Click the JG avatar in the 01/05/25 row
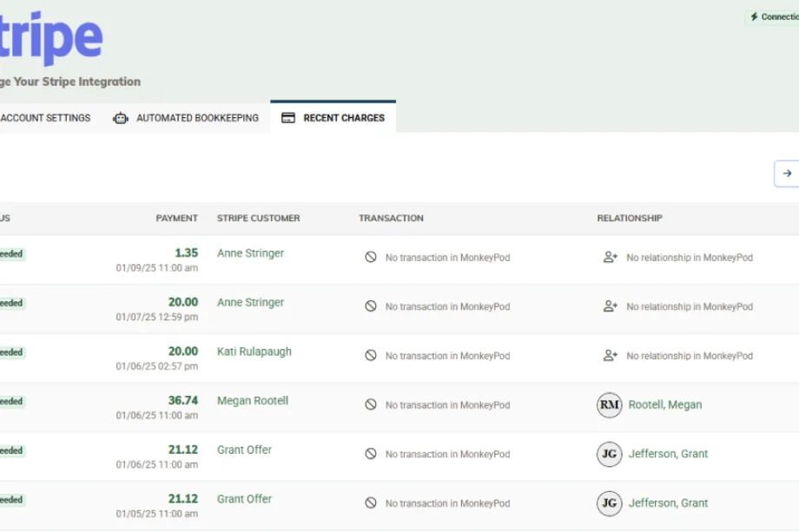The image size is (799, 532). 610,503
